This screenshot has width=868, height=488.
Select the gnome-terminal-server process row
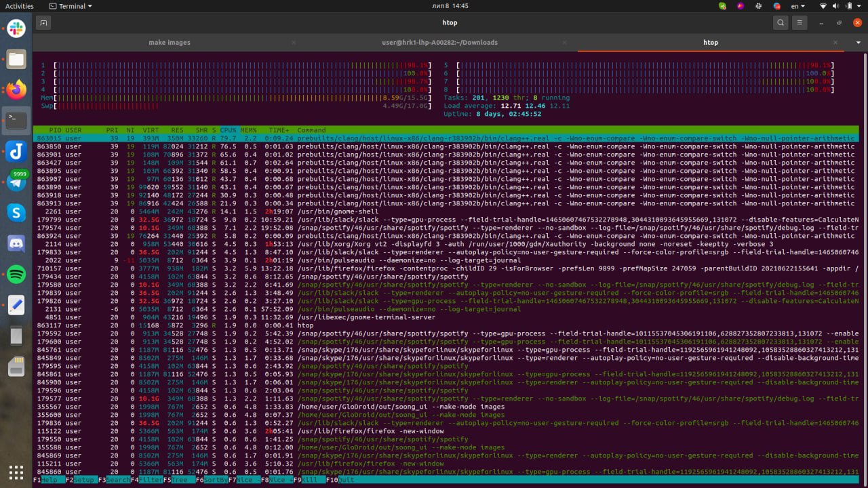(446, 317)
